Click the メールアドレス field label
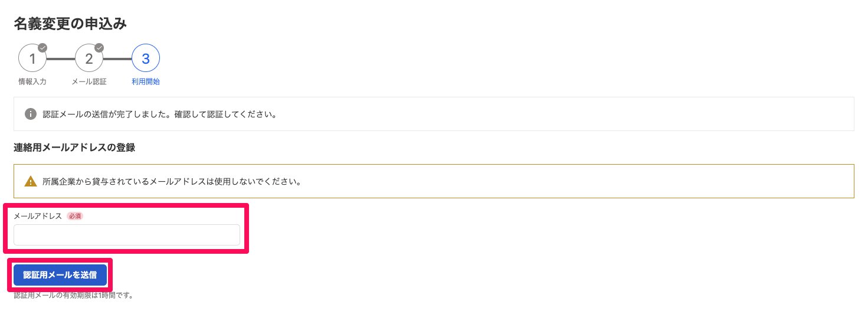This screenshot has height=311, width=868. 38,216
